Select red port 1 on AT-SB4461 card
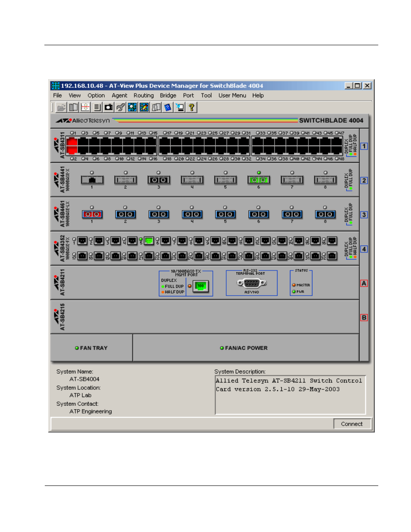Screen dimensions: 411x532 tap(92, 214)
